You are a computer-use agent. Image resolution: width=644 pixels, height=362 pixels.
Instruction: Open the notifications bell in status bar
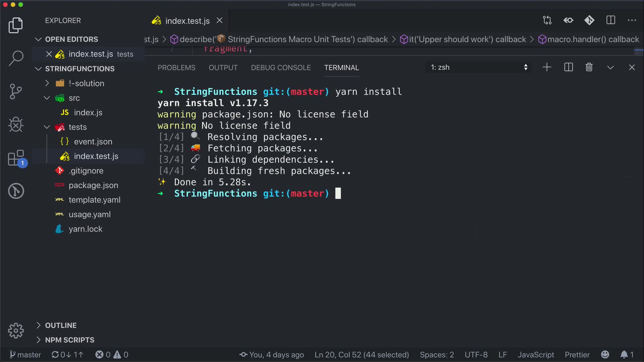(624, 355)
